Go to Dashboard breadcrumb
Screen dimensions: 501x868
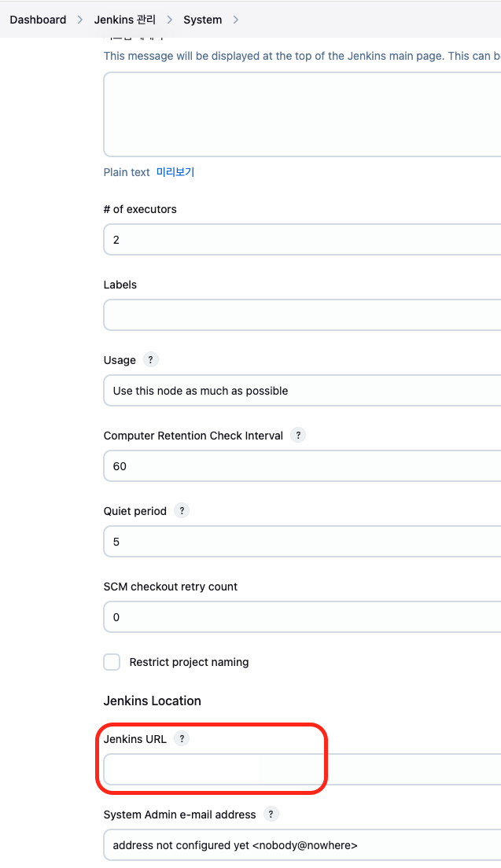pyautogui.click(x=38, y=20)
